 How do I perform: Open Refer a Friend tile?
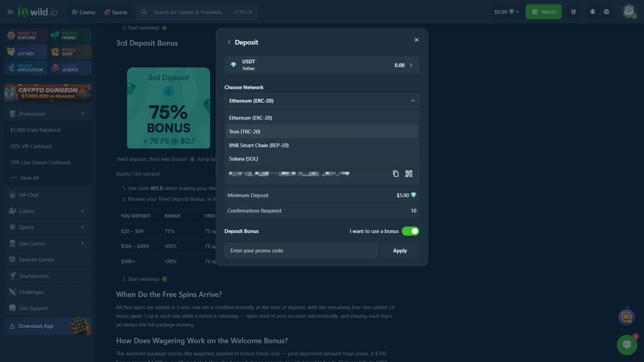(x=70, y=36)
